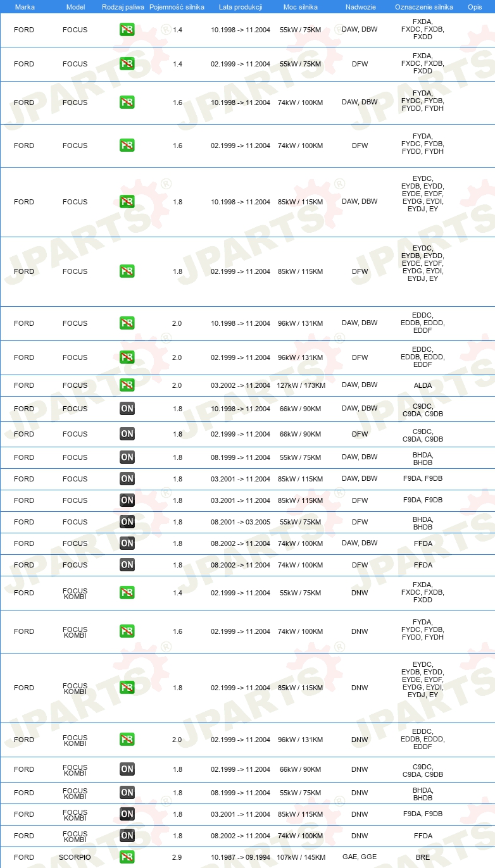Image resolution: width=495 pixels, height=868 pixels.
Task: Select the FOCUS KOMBI cell in the 2.0 row
Action: point(75,740)
